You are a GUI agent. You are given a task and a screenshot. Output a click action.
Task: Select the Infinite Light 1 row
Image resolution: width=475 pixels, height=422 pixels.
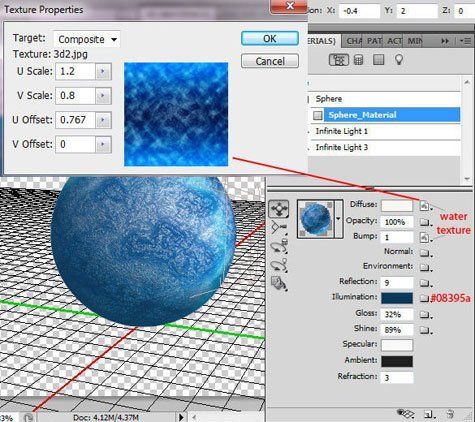[x=384, y=131]
